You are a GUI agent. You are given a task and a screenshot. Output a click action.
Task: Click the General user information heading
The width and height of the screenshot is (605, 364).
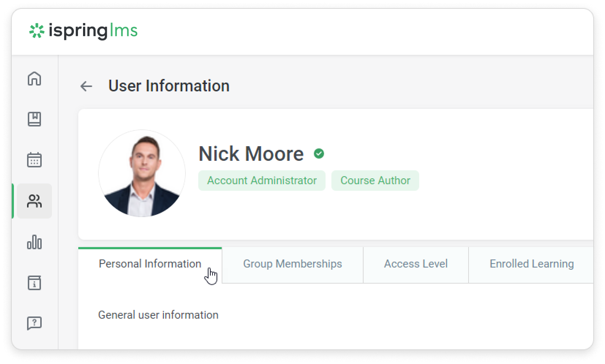[158, 315]
